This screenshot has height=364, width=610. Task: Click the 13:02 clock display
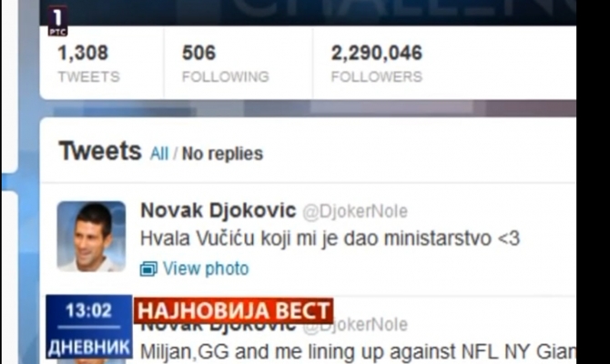89,310
